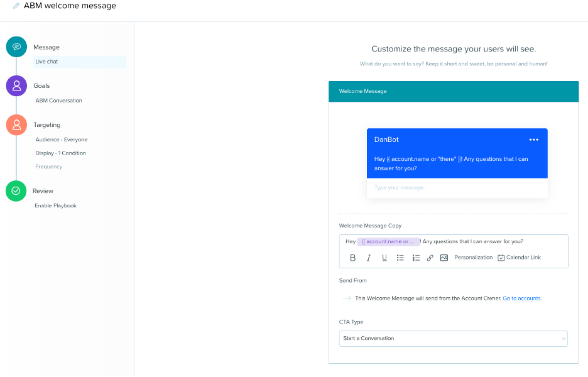
Task: Open the Enable Playbook sub-step
Action: [55, 205]
